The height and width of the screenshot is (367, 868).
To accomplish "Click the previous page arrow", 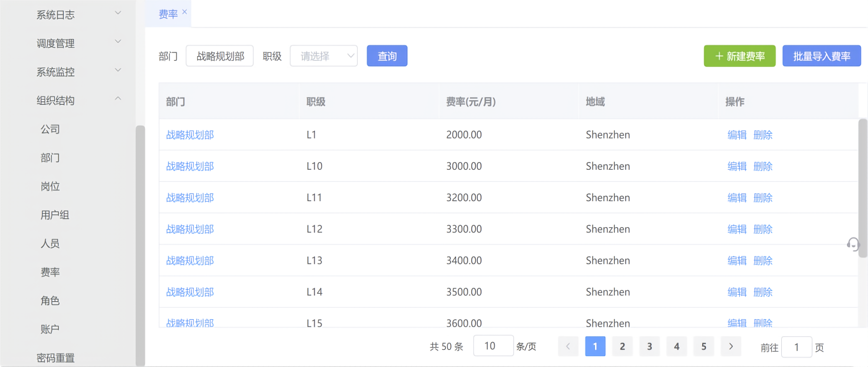I will pyautogui.click(x=568, y=347).
